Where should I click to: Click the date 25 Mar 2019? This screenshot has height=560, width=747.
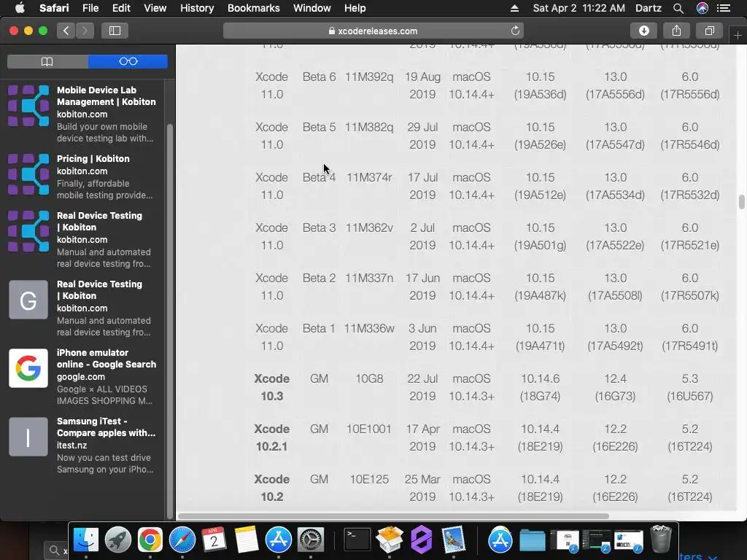[422, 488]
